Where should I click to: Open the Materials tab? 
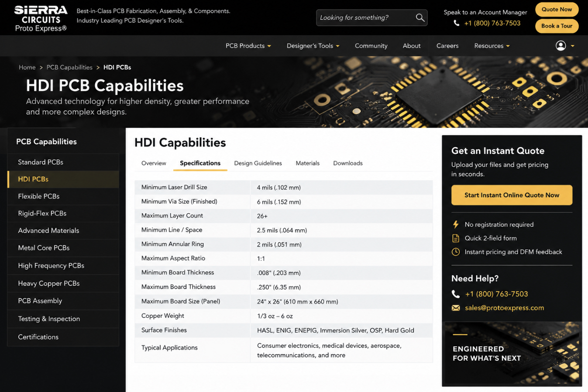point(307,163)
